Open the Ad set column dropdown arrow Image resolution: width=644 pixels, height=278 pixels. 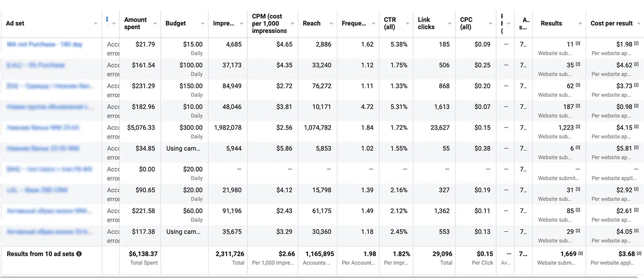click(96, 24)
